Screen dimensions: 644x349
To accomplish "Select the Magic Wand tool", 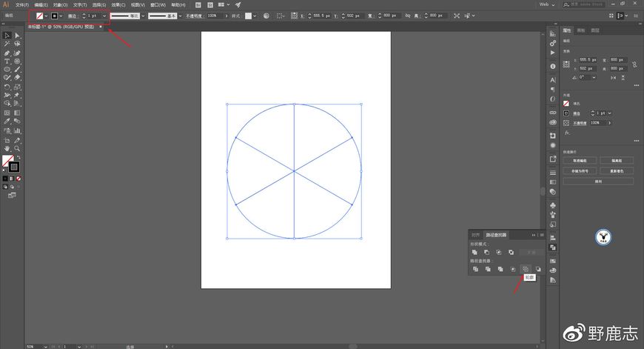I will click(x=7, y=44).
